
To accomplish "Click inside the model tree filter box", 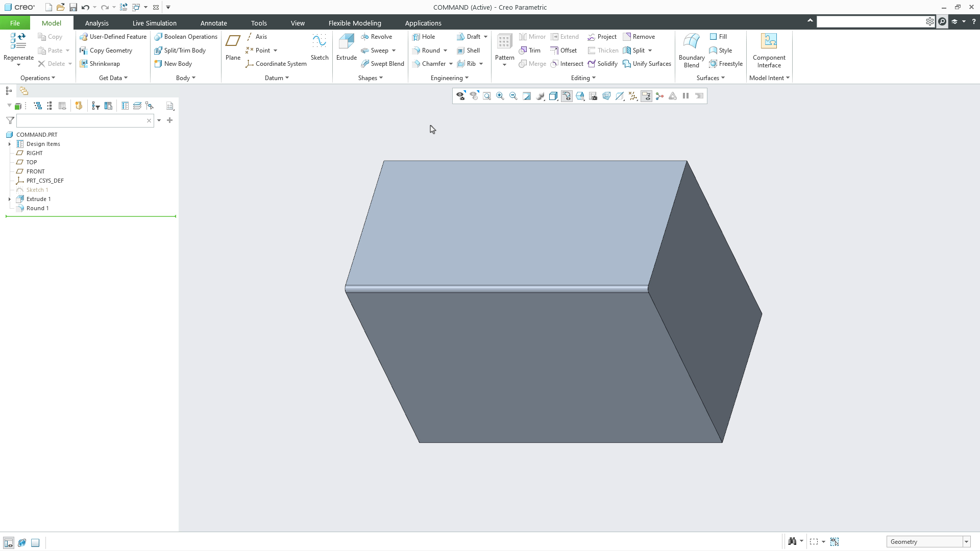I will pyautogui.click(x=82, y=120).
